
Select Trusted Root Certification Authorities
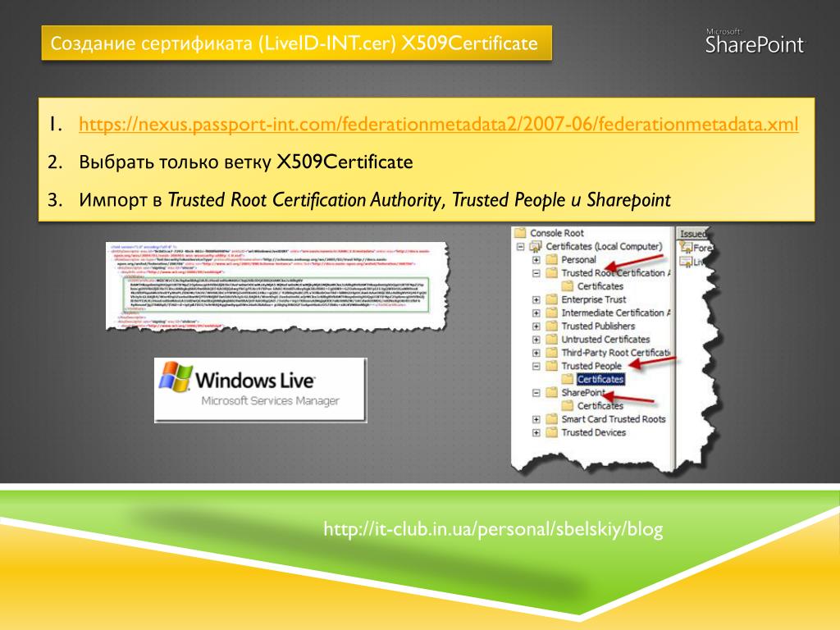pyautogui.click(x=615, y=273)
